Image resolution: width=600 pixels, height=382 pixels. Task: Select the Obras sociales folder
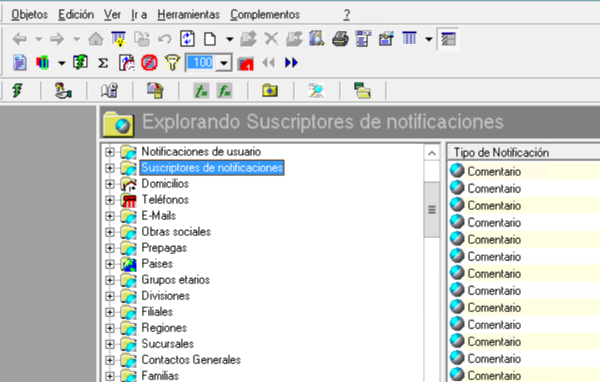[176, 232]
